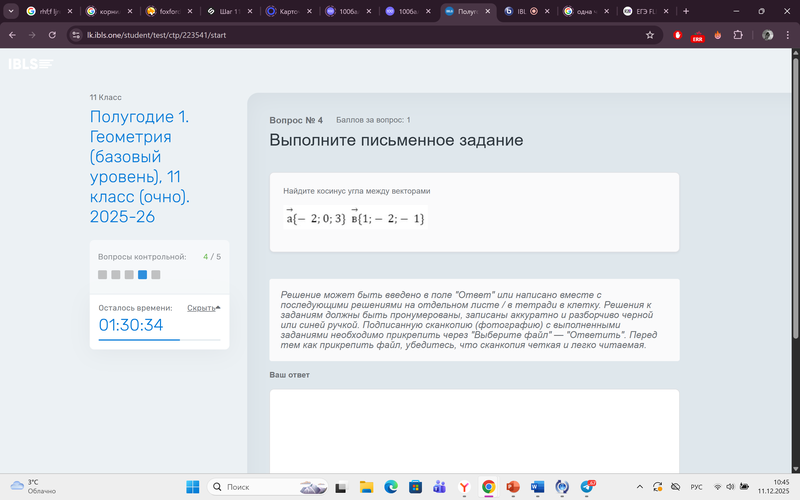Select the highlighted fourth question square
This screenshot has width=800, height=500.
142,274
